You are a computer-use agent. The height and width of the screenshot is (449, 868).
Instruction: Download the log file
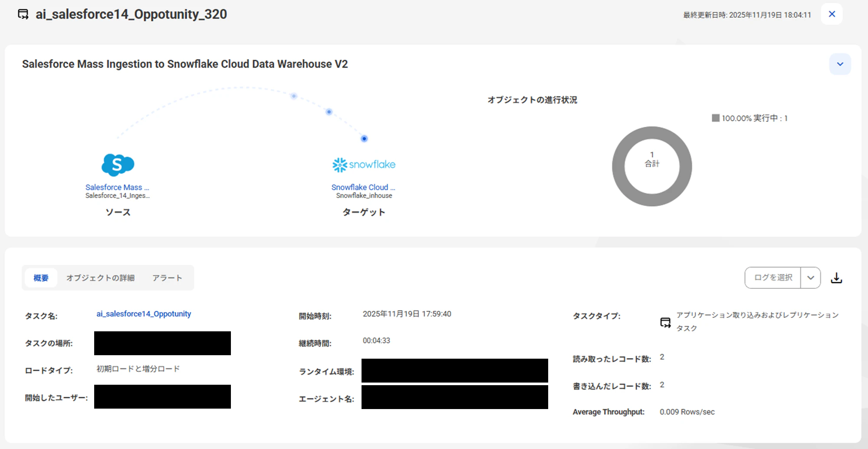(836, 278)
